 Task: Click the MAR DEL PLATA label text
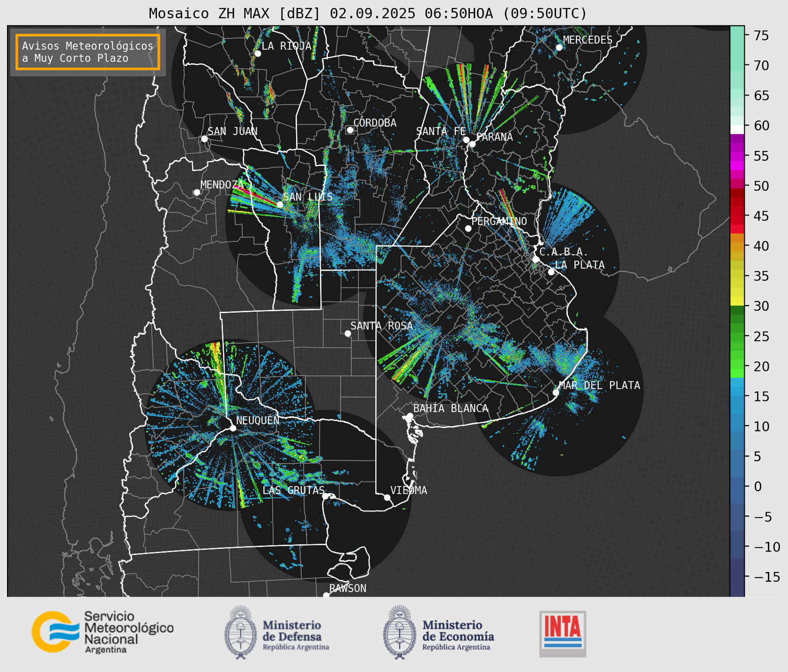599,385
